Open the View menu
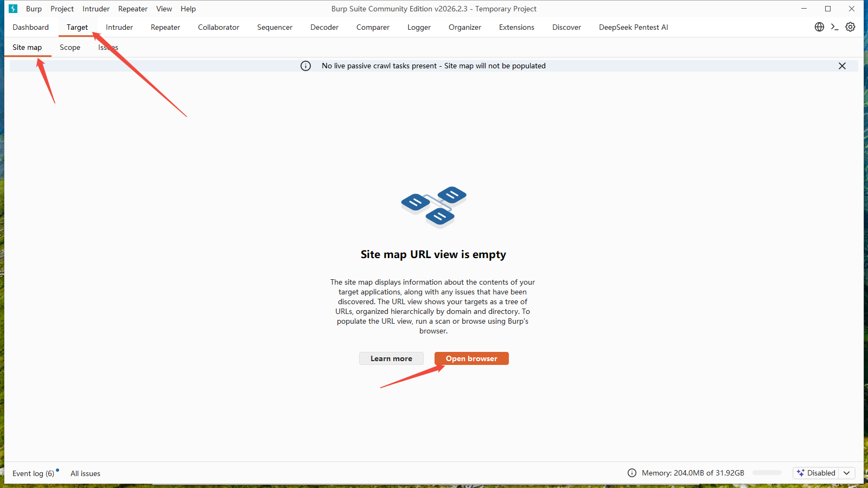 (164, 9)
